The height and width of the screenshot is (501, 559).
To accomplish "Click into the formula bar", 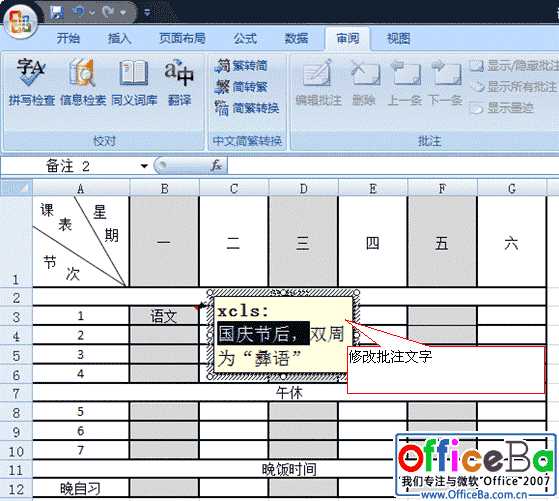I will pos(392,166).
